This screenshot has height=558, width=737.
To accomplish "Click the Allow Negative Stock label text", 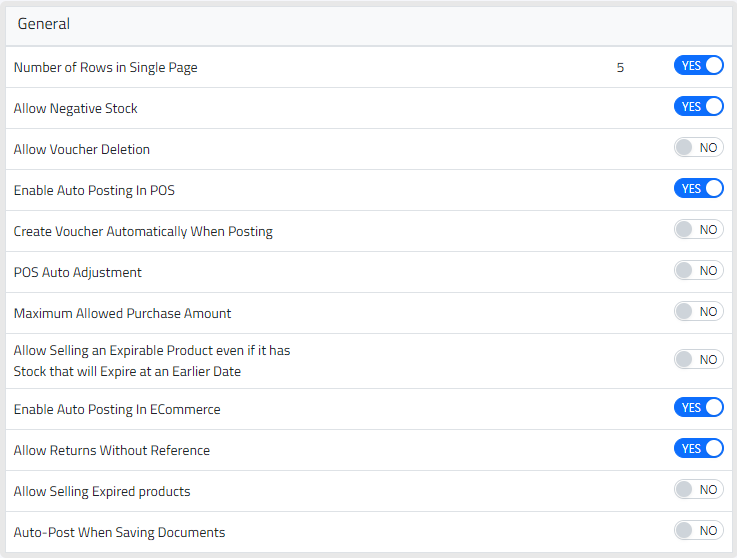I will (x=76, y=109).
